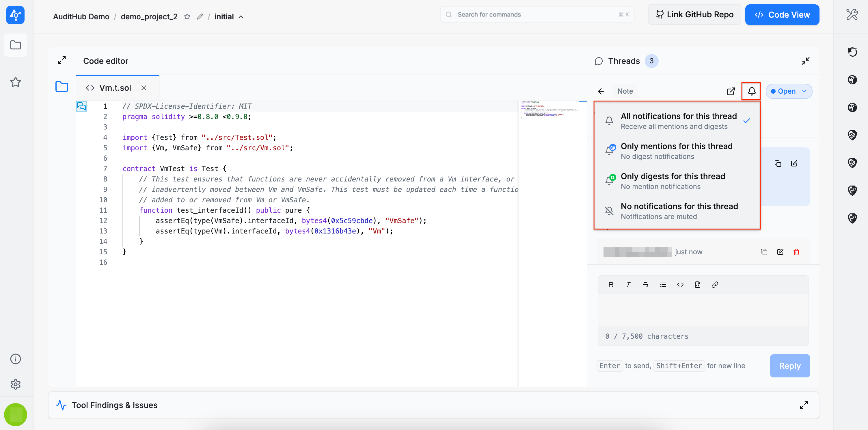Image resolution: width=868 pixels, height=430 pixels.
Task: Apply strikethrough formatting in reply editor
Action: point(645,285)
